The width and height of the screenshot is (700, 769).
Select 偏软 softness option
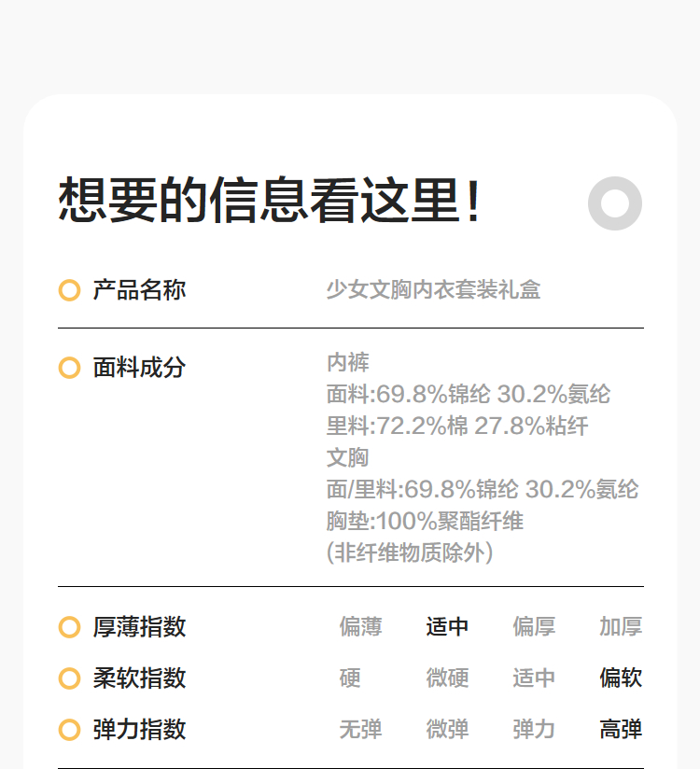click(621, 678)
